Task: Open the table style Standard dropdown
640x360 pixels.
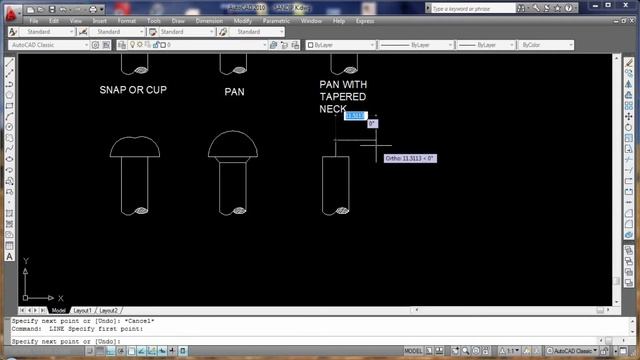Action: [x=187, y=32]
